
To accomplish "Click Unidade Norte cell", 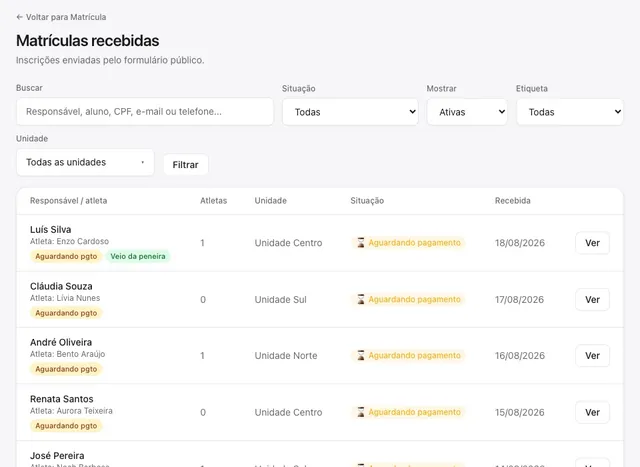I will [x=286, y=356].
